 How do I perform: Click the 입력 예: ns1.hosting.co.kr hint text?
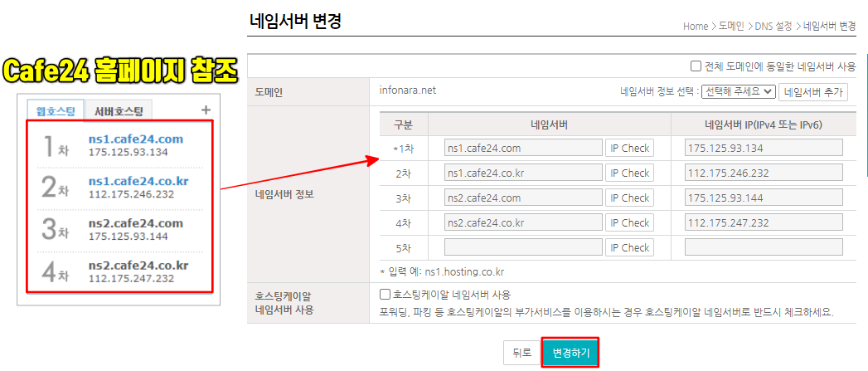(442, 272)
